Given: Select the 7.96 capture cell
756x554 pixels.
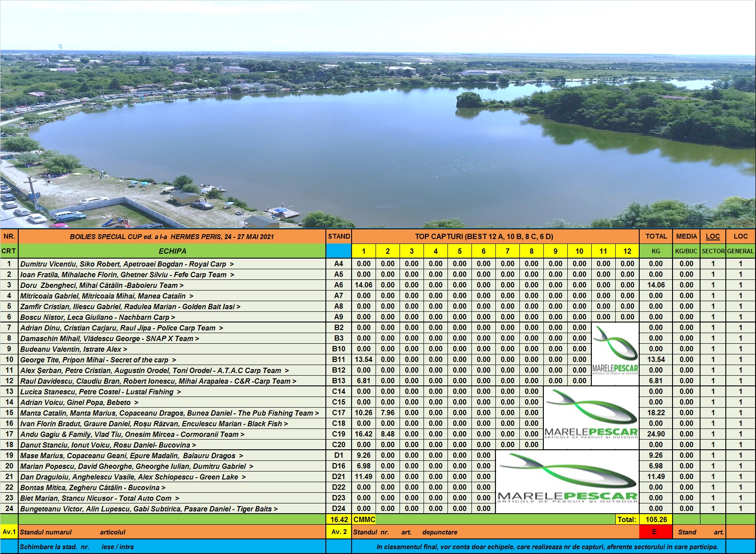Looking at the screenshot, I should pyautogui.click(x=388, y=413).
